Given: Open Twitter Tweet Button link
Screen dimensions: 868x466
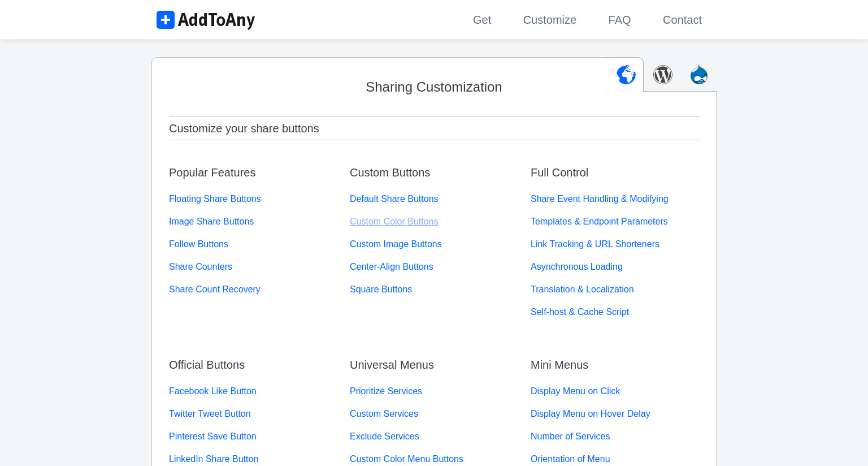Looking at the screenshot, I should tap(210, 413).
